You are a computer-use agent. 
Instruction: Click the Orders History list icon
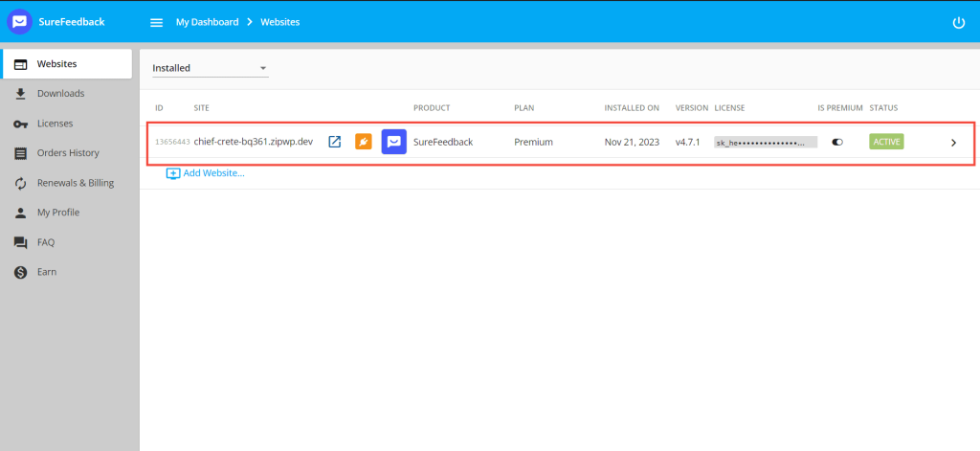tap(21, 153)
